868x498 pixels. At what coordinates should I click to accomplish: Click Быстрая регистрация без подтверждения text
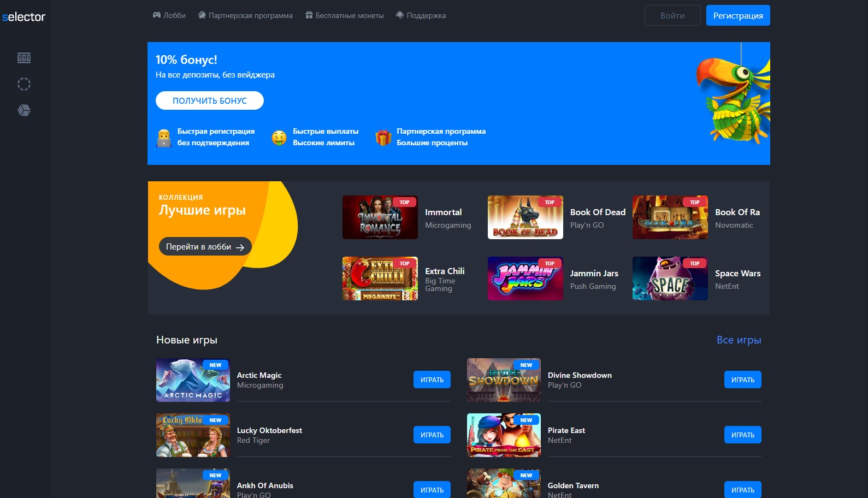pyautogui.click(x=216, y=137)
